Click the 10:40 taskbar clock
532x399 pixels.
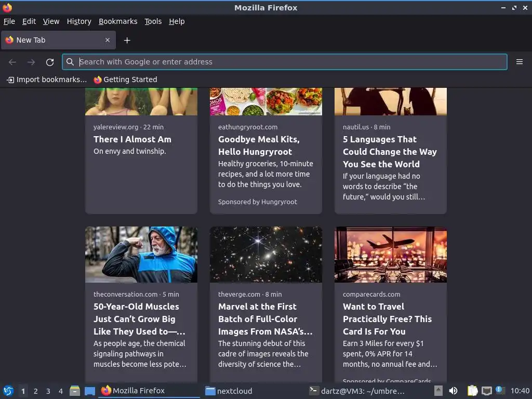coord(520,391)
